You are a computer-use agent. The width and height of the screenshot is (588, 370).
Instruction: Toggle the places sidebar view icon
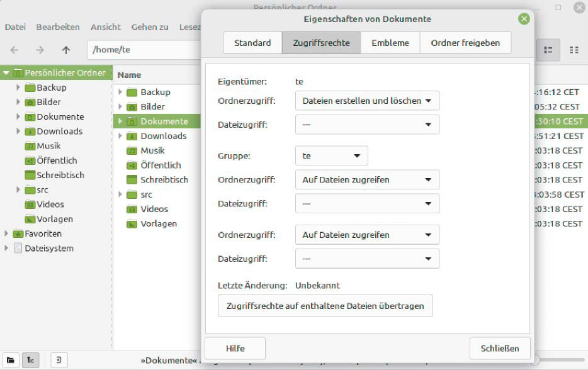click(9, 360)
